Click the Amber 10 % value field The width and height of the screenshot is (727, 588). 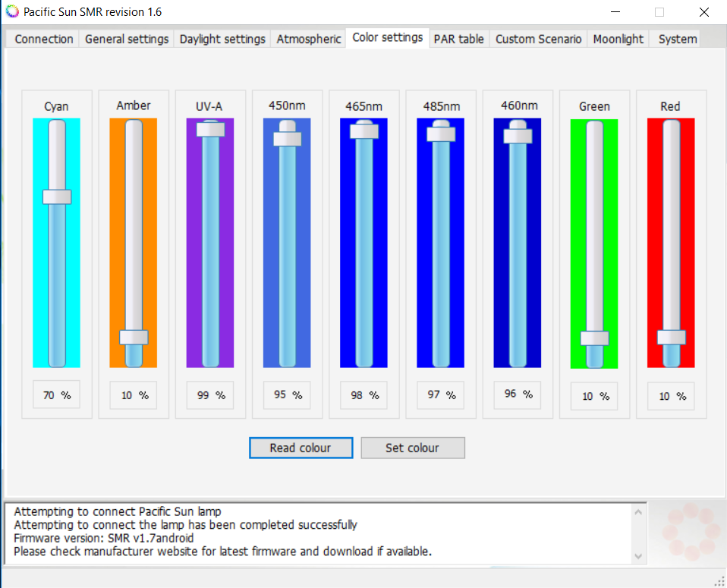pos(134,395)
